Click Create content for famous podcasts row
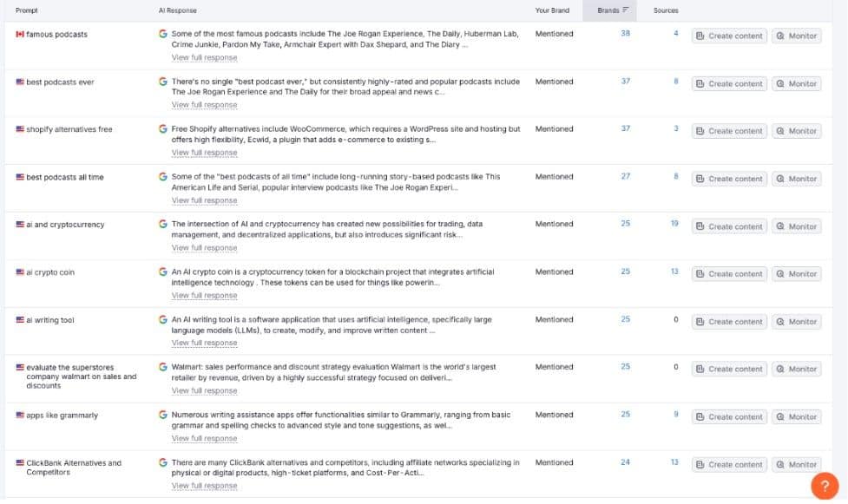Viewport: 848px width, 504px height. coord(729,36)
